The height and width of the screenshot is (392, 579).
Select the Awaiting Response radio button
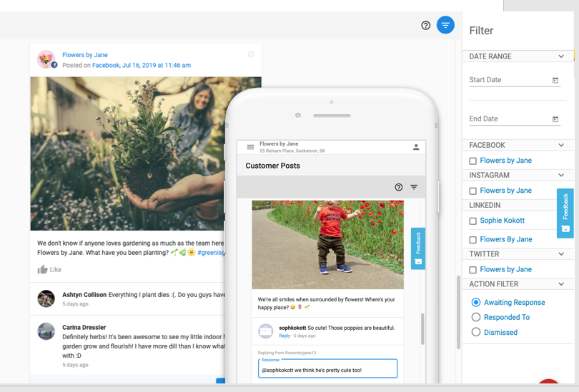click(476, 302)
